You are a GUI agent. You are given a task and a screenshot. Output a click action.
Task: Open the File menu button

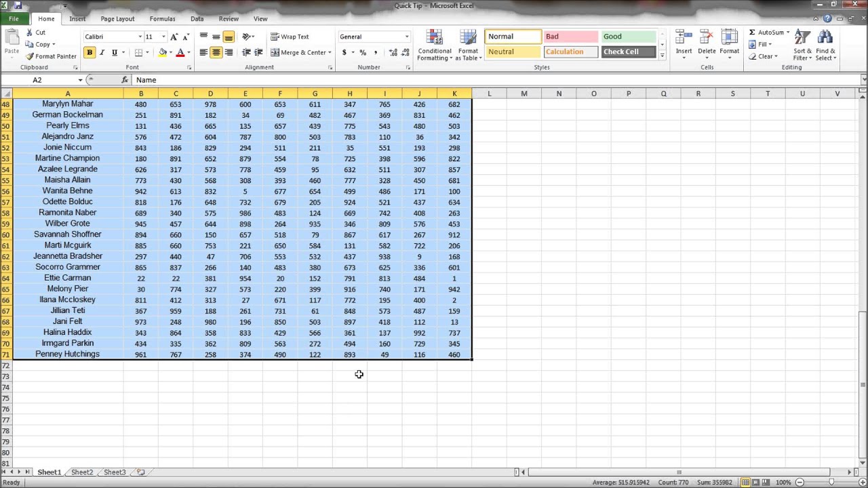pos(14,19)
